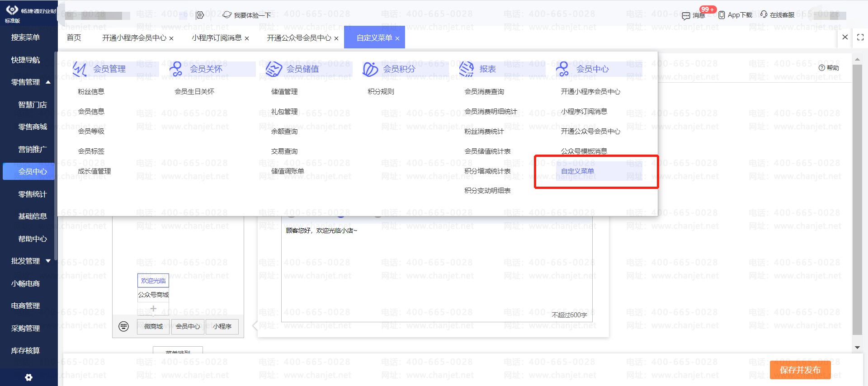Screen dimensions: 868x386
Task: Select the 自定义菜单 tab
Action: point(374,38)
